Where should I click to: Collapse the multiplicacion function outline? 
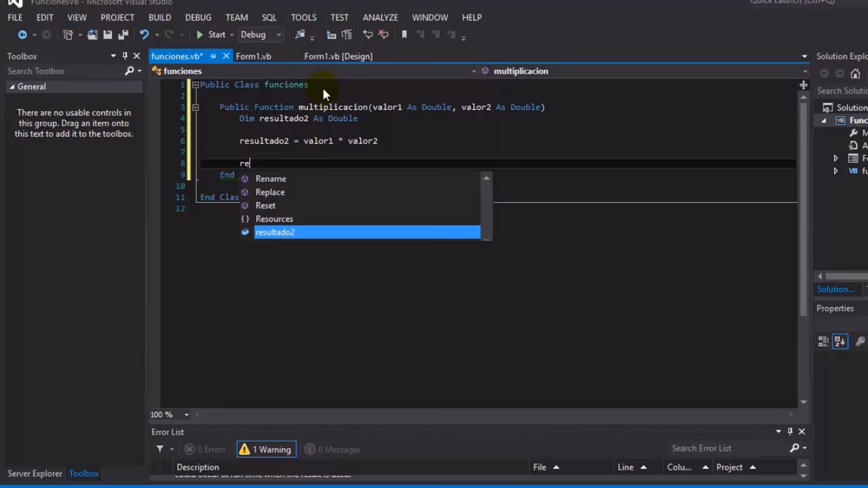pos(195,107)
